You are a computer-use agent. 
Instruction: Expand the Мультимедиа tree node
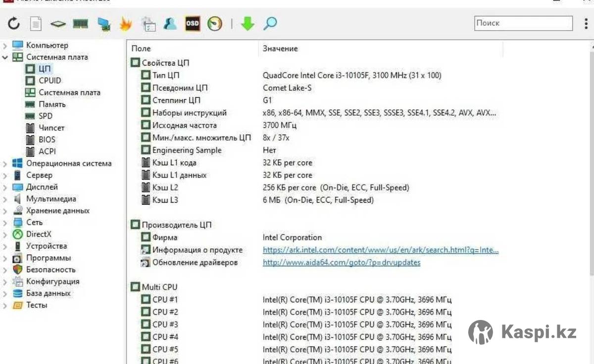click(5, 199)
